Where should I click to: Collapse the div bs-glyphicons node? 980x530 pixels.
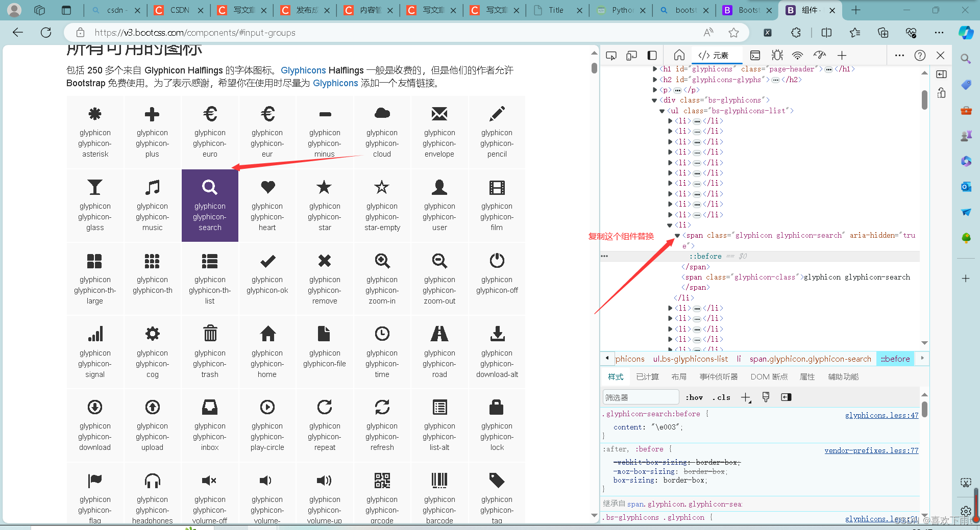tap(655, 100)
